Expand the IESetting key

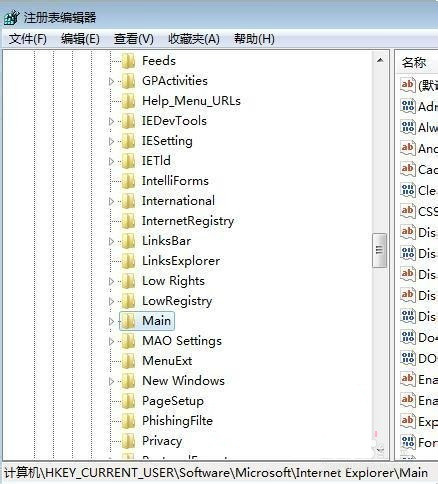pyautogui.click(x=111, y=141)
